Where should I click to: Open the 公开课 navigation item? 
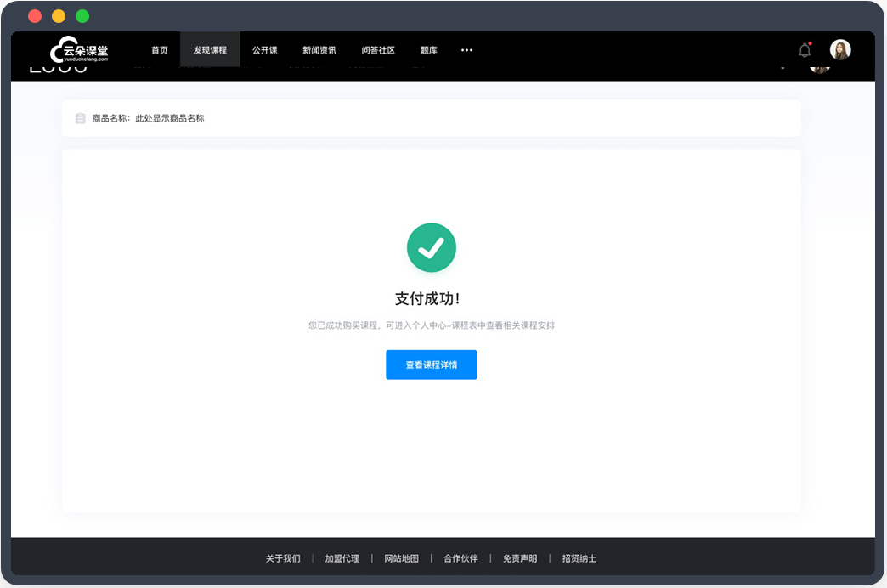(265, 50)
